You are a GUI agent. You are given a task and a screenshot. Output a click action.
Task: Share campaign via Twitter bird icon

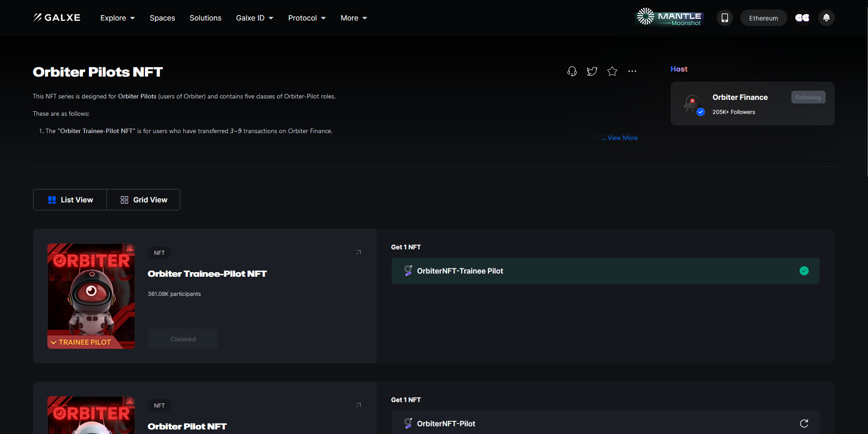click(592, 71)
